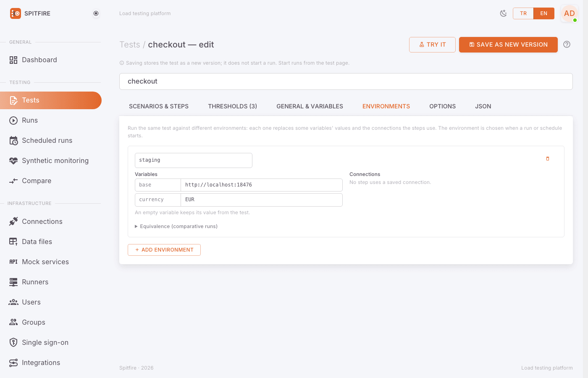Image resolution: width=588 pixels, height=378 pixels.
Task: Click the 'currency' variable label
Action: (158, 200)
